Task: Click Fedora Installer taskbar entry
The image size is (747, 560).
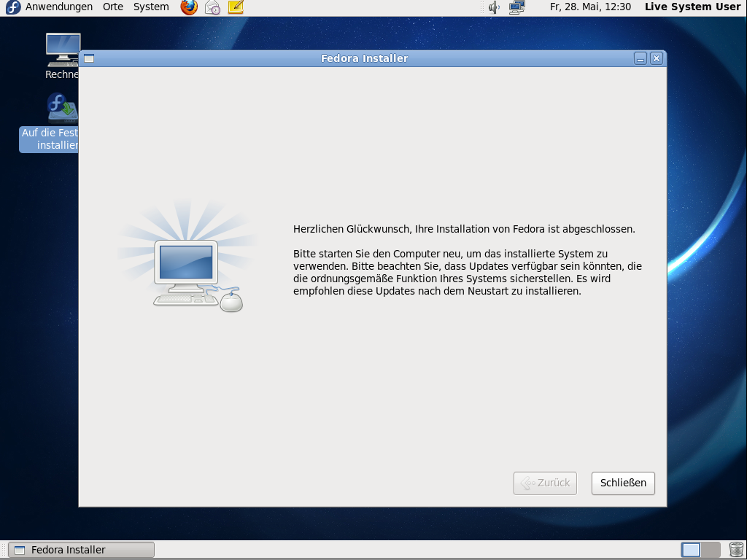Action: coord(82,550)
